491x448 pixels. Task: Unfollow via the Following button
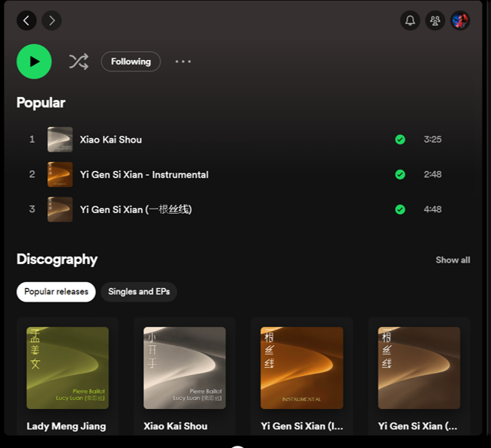pyautogui.click(x=131, y=62)
